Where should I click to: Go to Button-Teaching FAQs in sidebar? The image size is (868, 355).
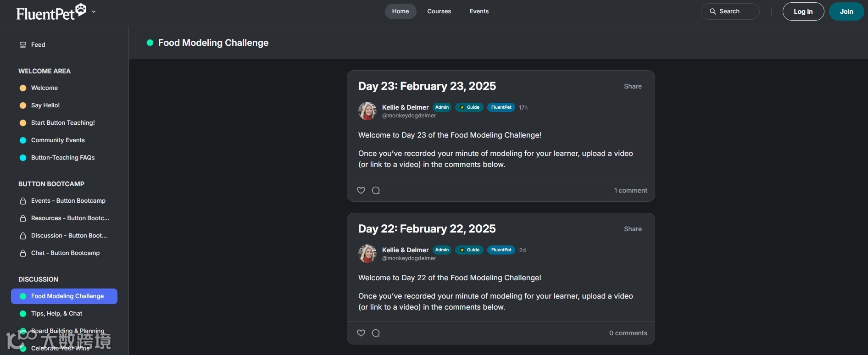click(63, 158)
